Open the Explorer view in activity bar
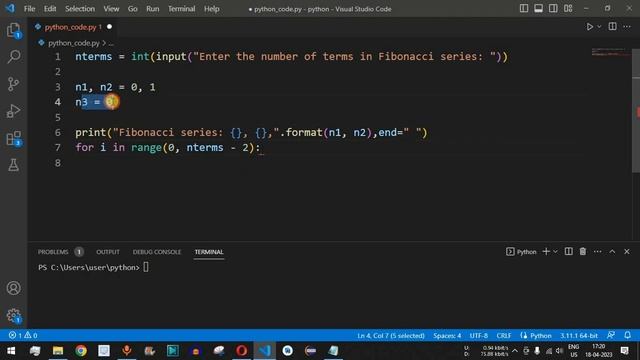640x360 pixels. click(13, 30)
